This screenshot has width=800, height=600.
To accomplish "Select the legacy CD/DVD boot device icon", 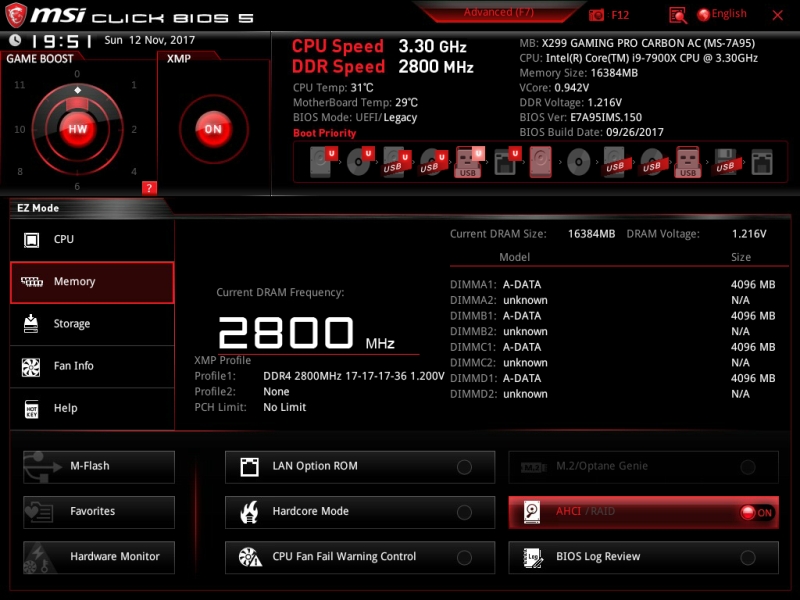I will pos(579,163).
